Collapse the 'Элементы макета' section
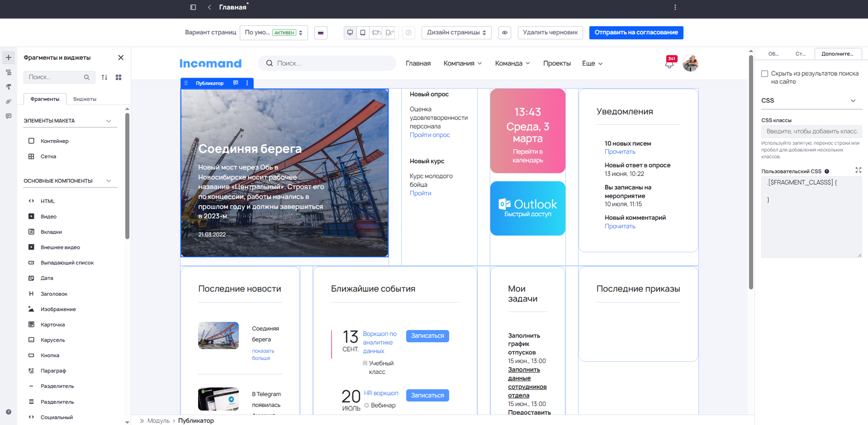 click(x=109, y=121)
